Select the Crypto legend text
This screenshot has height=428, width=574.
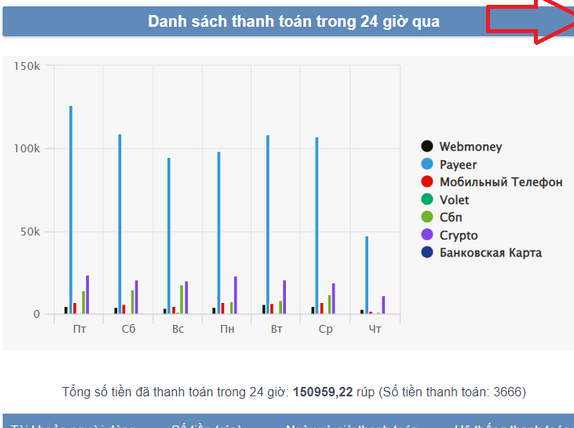458,235
